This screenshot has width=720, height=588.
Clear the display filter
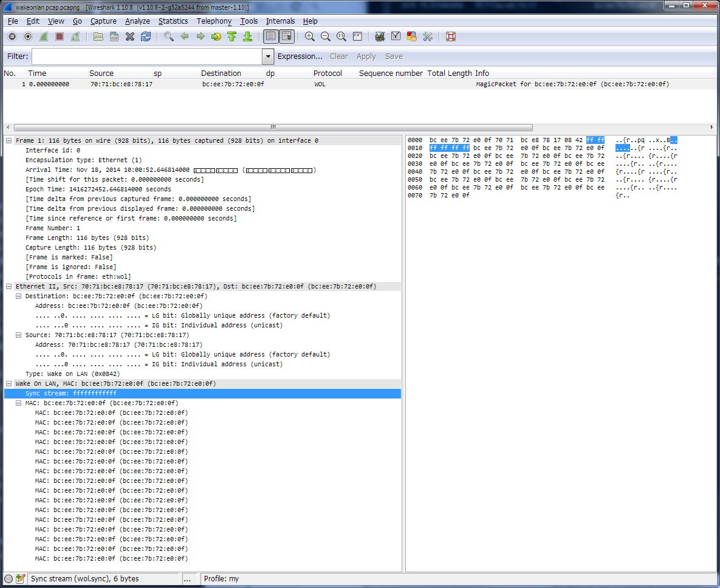pyautogui.click(x=339, y=56)
